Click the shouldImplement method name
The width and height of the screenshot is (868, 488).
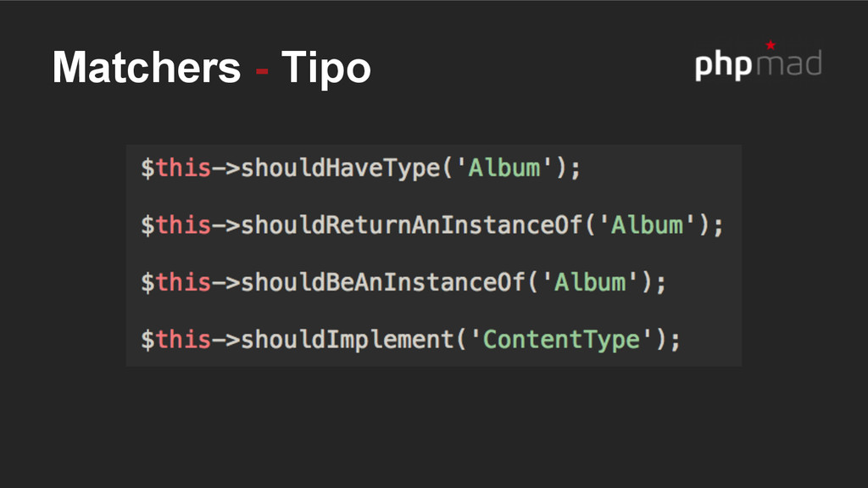click(x=348, y=339)
